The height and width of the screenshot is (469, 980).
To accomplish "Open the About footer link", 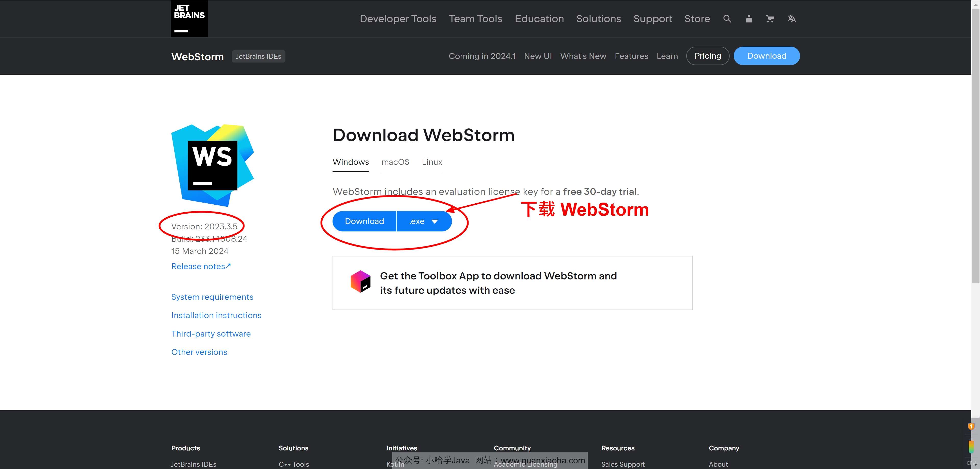I will pos(718,464).
